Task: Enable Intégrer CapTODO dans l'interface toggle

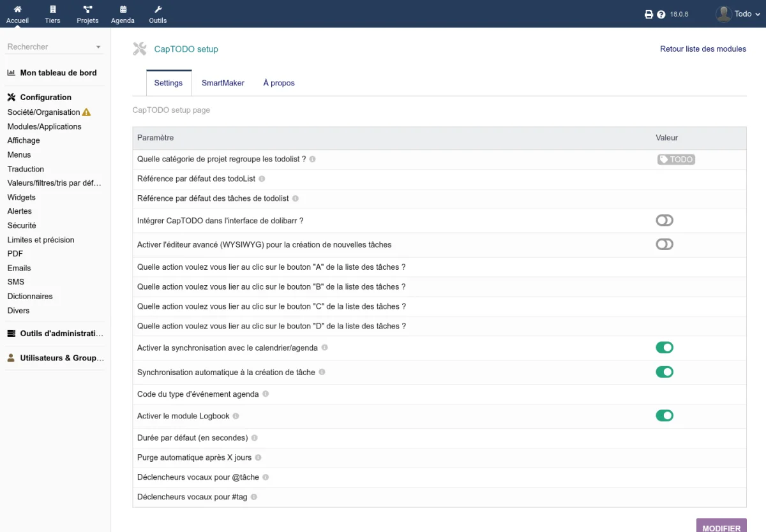Action: click(665, 221)
